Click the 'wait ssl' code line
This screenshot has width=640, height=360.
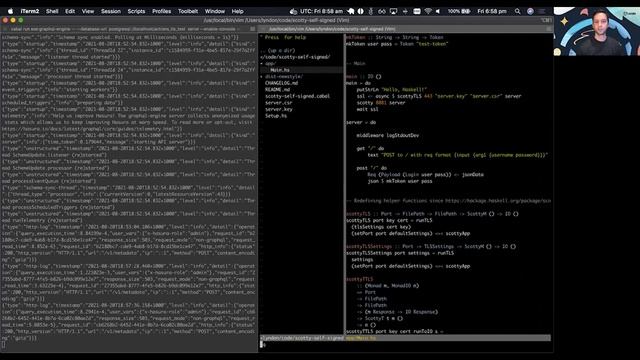pyautogui.click(x=367, y=109)
